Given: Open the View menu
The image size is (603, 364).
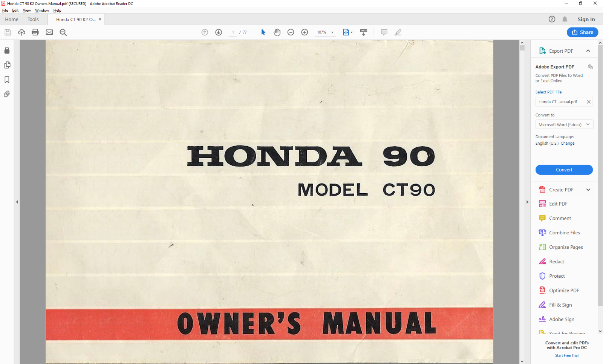Looking at the screenshot, I should tap(27, 11).
